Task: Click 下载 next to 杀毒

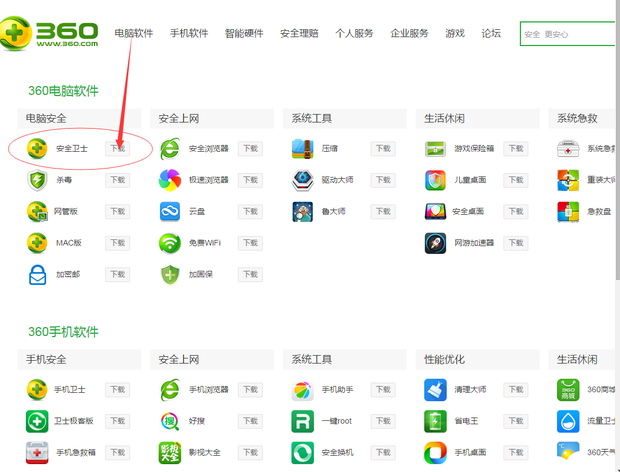Action: (117, 180)
